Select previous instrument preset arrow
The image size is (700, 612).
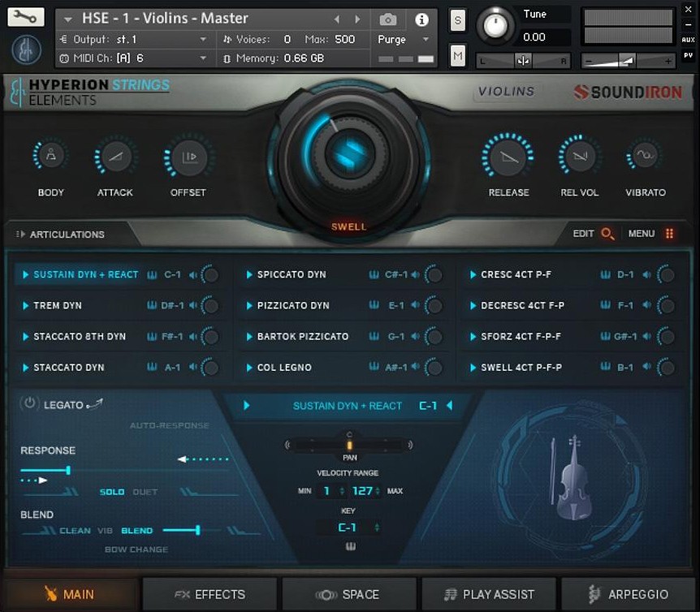click(x=337, y=19)
